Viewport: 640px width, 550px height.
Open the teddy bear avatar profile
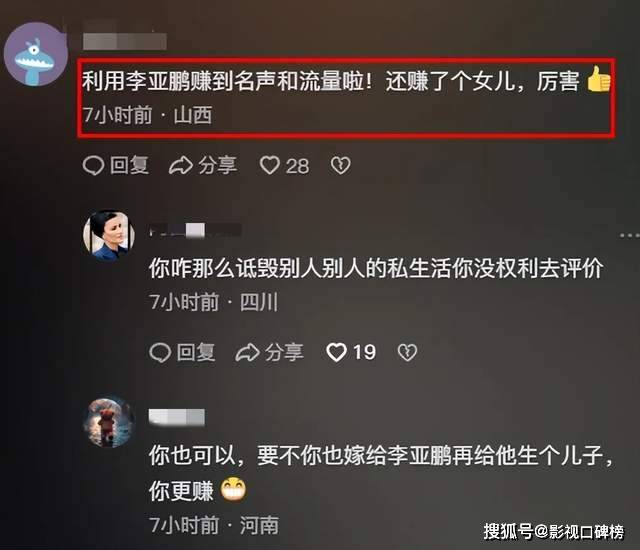109,421
